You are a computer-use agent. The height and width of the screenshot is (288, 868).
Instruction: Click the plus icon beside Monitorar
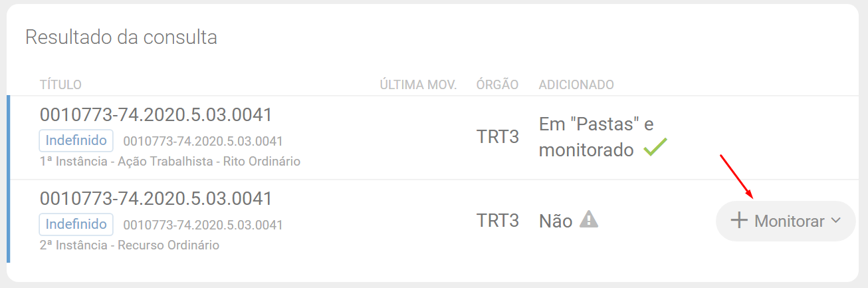tap(739, 221)
